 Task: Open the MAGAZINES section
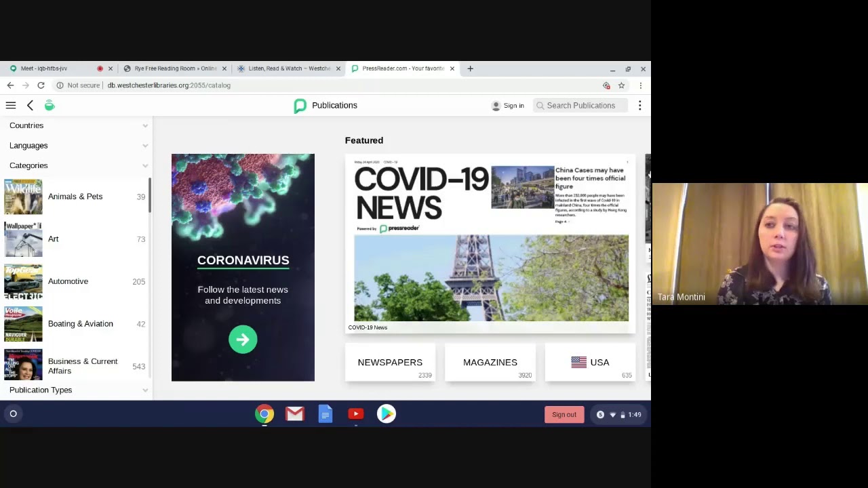tap(490, 363)
